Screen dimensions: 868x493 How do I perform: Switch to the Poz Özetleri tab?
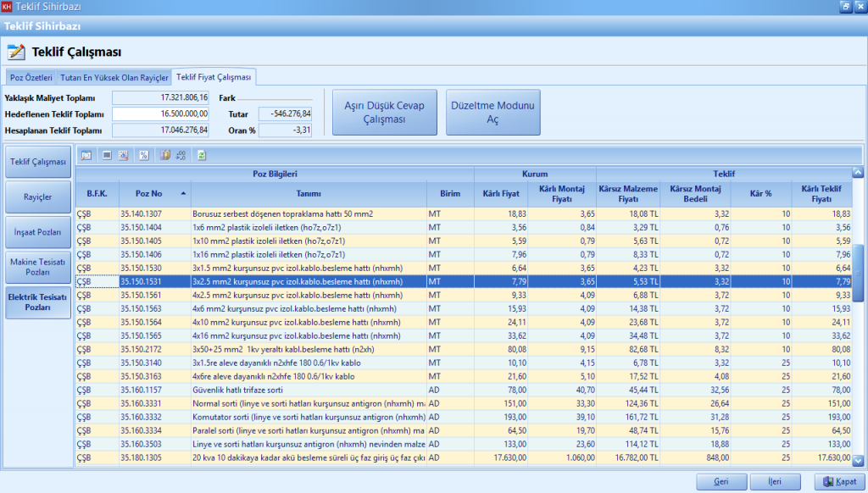(x=31, y=77)
